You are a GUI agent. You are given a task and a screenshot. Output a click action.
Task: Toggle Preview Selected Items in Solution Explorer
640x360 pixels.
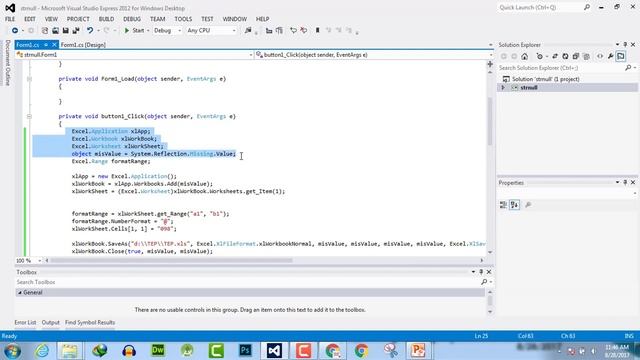[x=621, y=57]
